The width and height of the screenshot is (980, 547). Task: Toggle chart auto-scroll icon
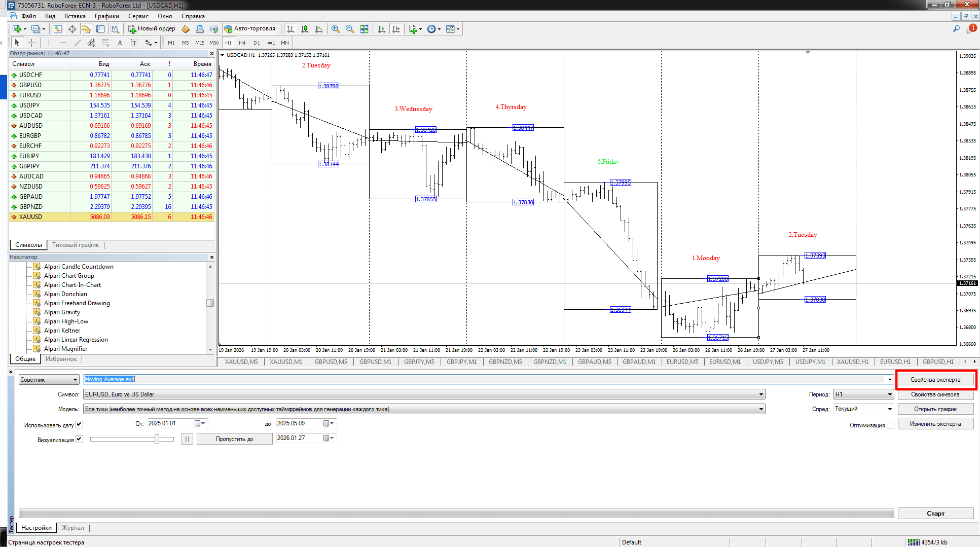[382, 29]
